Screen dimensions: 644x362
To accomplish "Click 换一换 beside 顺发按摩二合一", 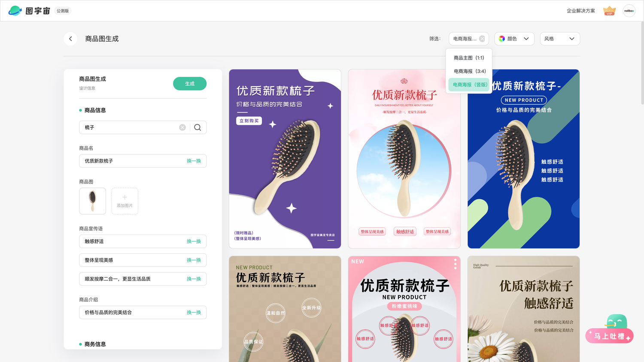I will (x=194, y=279).
